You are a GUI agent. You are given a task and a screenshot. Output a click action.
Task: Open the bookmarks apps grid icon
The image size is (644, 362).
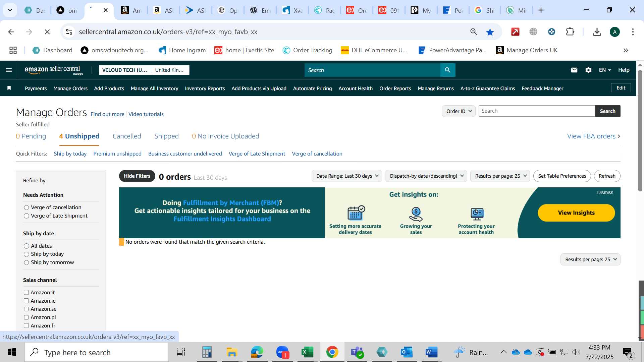[13, 50]
